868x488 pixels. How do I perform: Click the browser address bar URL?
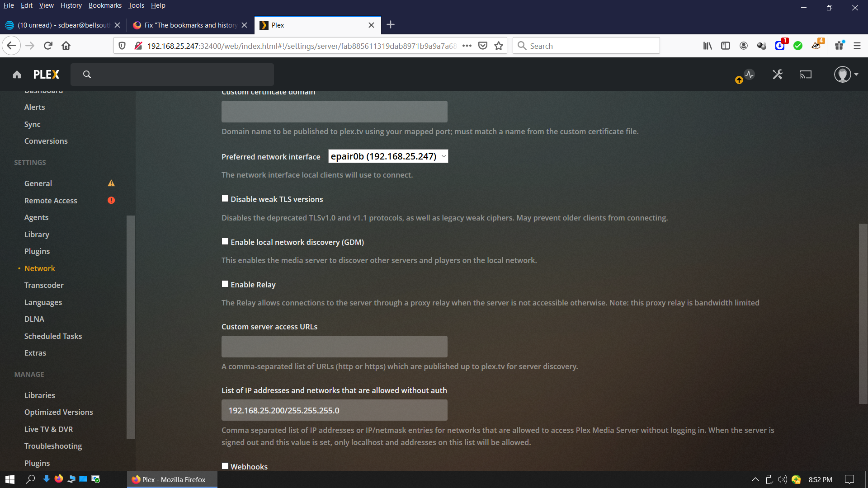point(302,46)
